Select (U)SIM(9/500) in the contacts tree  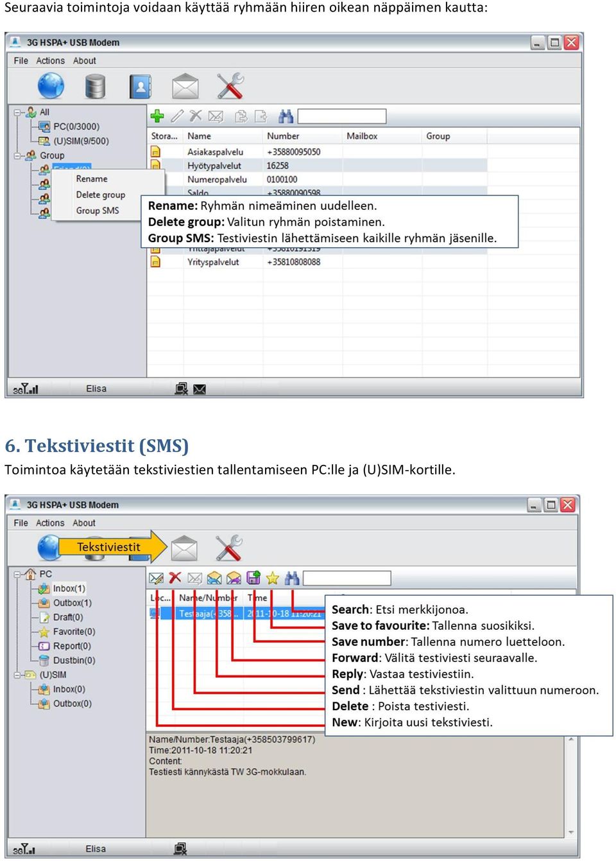(81, 141)
